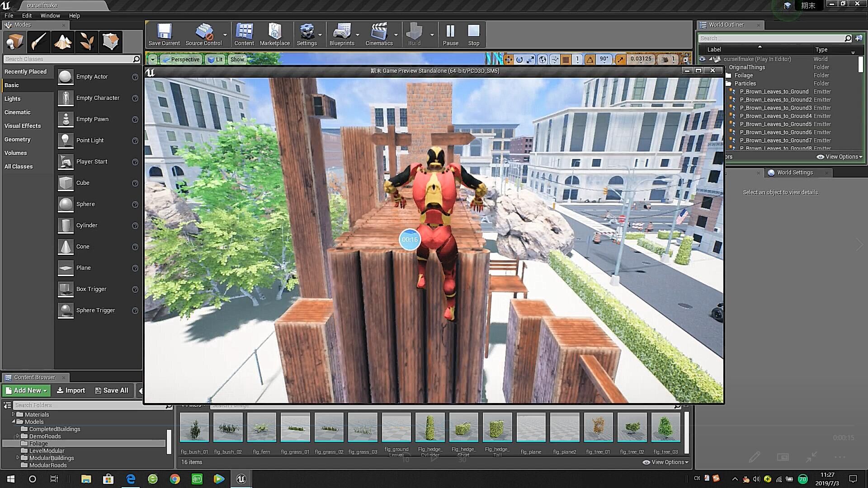Click the Save Current toolbar icon
The height and width of the screenshot is (488, 868).
coord(164,35)
